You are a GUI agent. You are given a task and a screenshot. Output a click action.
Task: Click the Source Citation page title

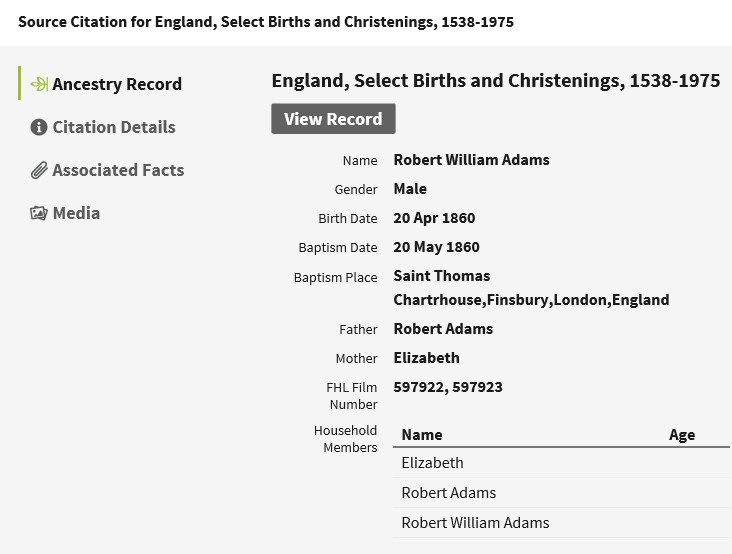pyautogui.click(x=266, y=22)
